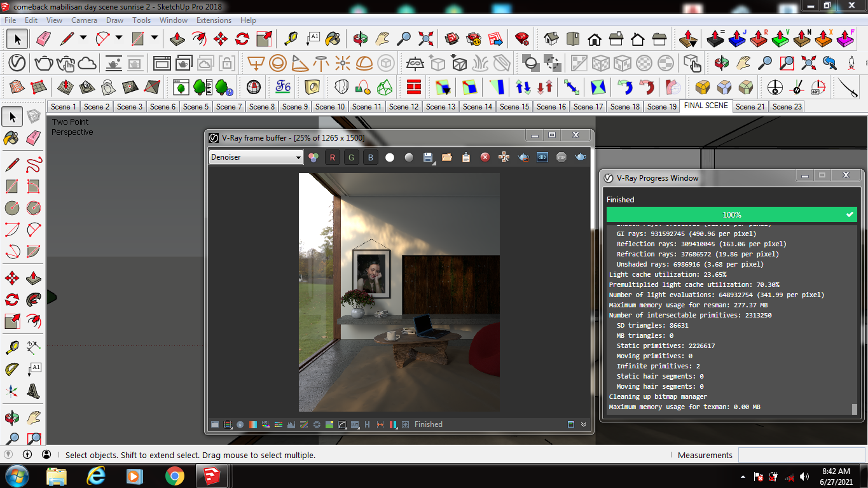Image resolution: width=868 pixels, height=488 pixels.
Task: Toggle HSL correction in frame buffer
Action: click(x=266, y=424)
